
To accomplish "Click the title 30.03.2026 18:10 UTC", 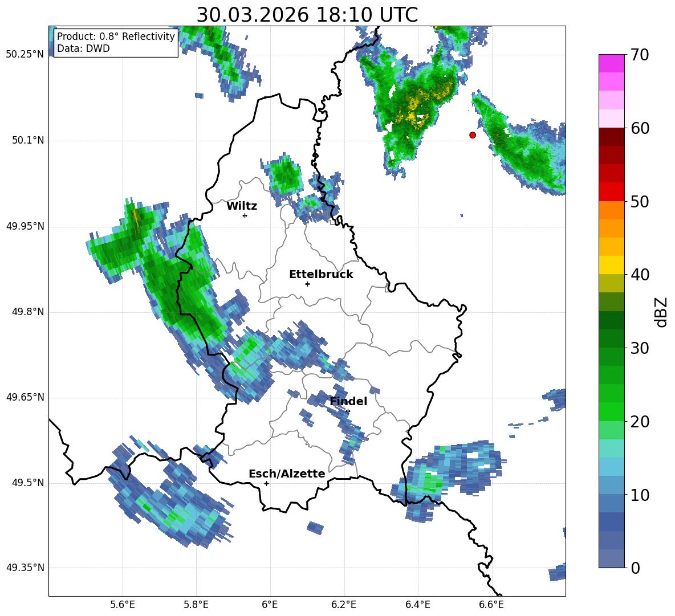I will pyautogui.click(x=307, y=15).
